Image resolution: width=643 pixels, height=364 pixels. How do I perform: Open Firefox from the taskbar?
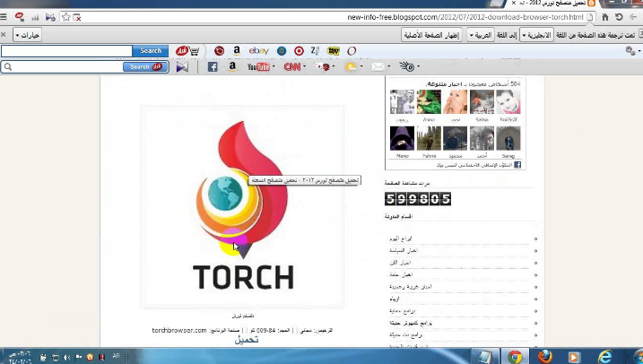point(545,357)
